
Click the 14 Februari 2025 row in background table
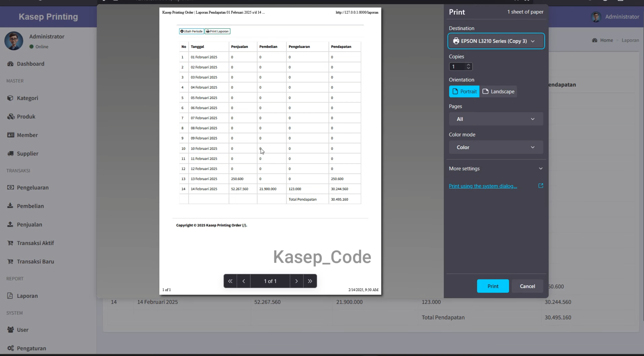(x=370, y=302)
